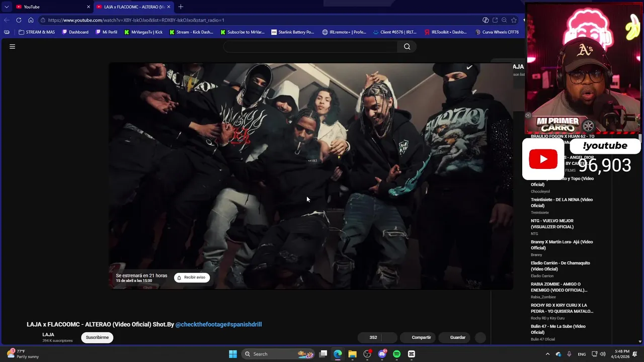This screenshot has height=362, width=644.
Task: Open the Starlink Battery Po bookmark
Action: point(292,32)
